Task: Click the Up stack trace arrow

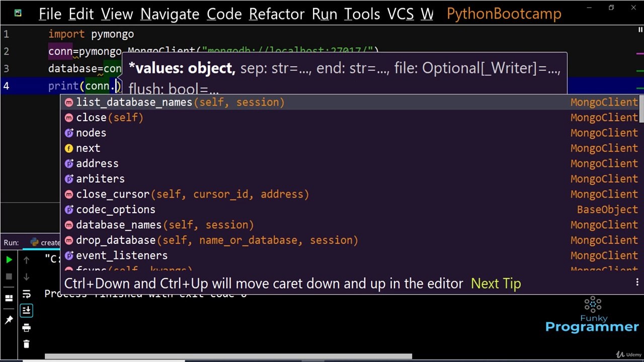Action: click(x=26, y=260)
